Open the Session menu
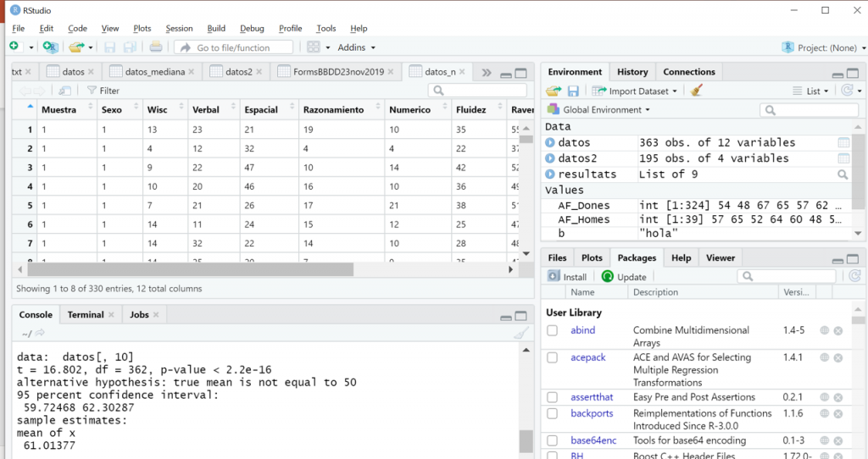The height and width of the screenshot is (459, 868). click(179, 28)
